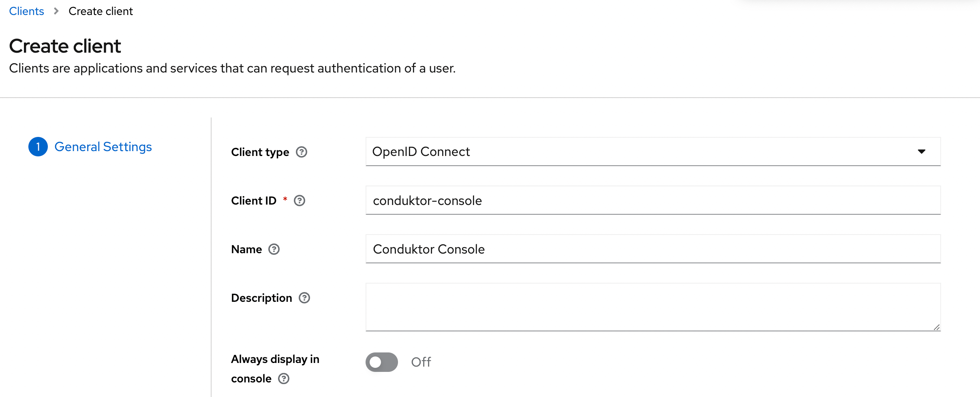Click the caret arrow in Client type select

pyautogui.click(x=922, y=152)
